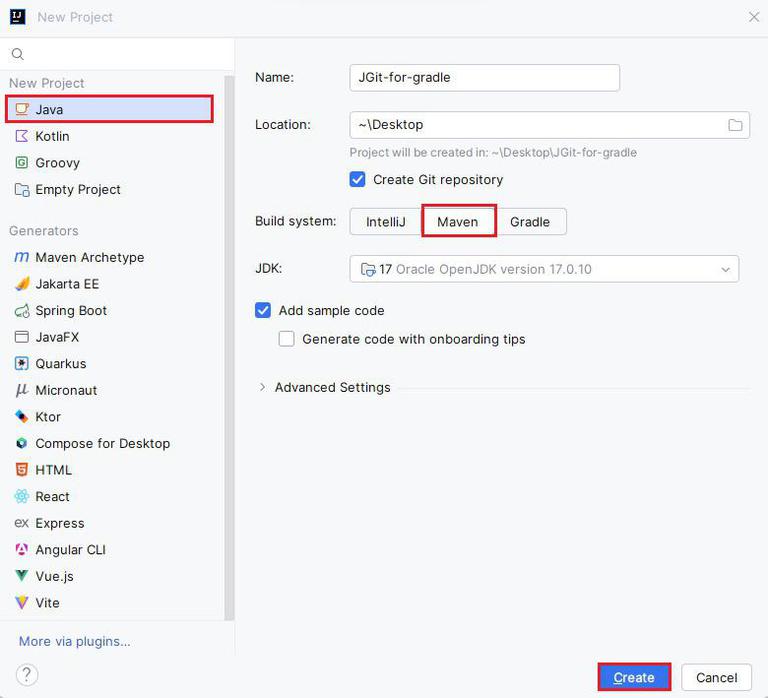Select the Groovy icon in sidebar
The height and width of the screenshot is (698, 768).
click(22, 162)
